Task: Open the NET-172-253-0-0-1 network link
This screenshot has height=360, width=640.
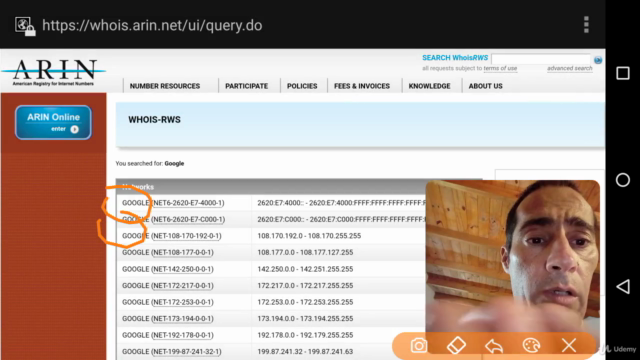Action: [182, 302]
